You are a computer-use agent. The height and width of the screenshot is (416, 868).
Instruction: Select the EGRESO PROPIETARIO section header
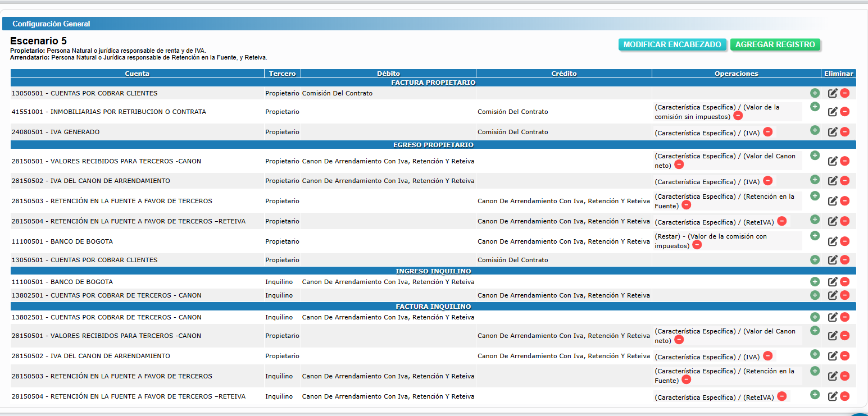click(x=433, y=145)
